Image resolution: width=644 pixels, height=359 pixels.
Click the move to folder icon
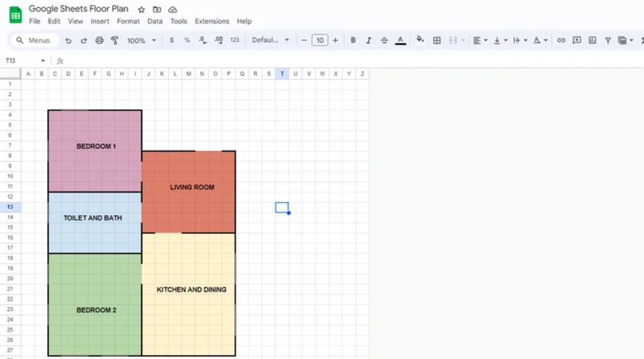pyautogui.click(x=157, y=9)
